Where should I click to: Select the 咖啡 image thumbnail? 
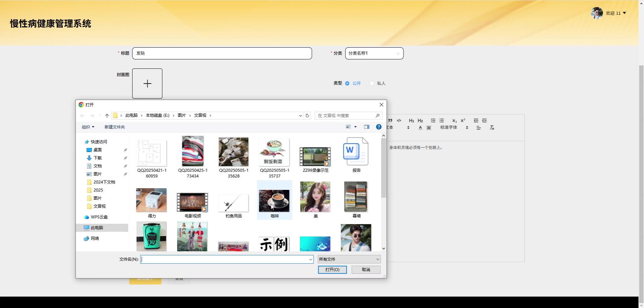coord(274,201)
